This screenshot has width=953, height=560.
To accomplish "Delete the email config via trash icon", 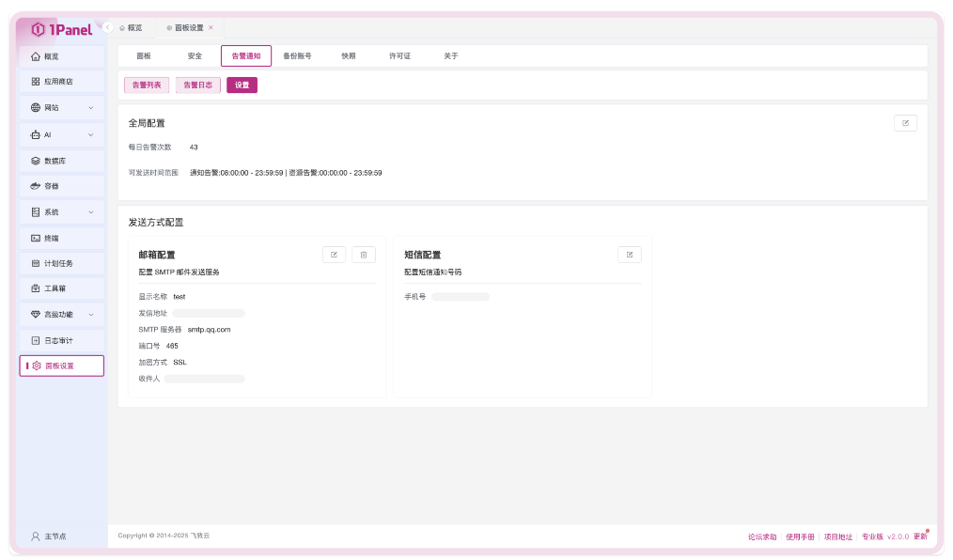I will (x=364, y=255).
